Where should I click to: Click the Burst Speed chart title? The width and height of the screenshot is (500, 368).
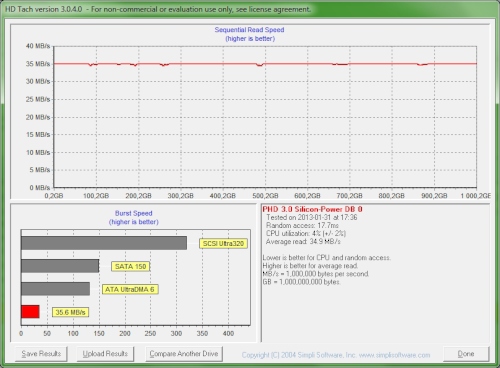point(134,213)
